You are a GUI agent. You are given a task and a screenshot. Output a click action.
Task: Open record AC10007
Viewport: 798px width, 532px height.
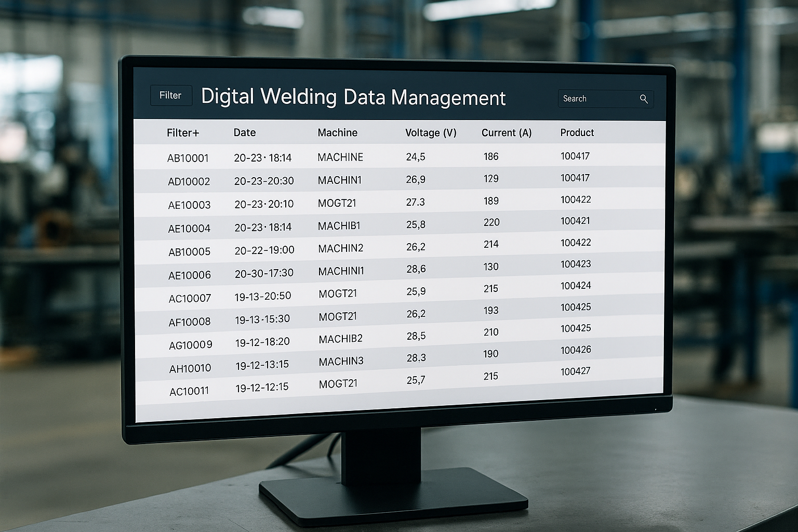coord(190,298)
